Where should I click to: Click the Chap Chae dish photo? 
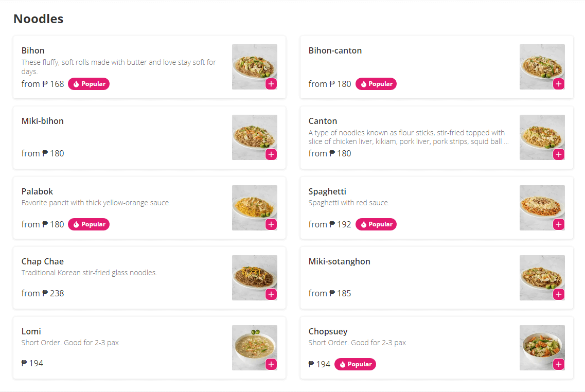click(x=254, y=278)
